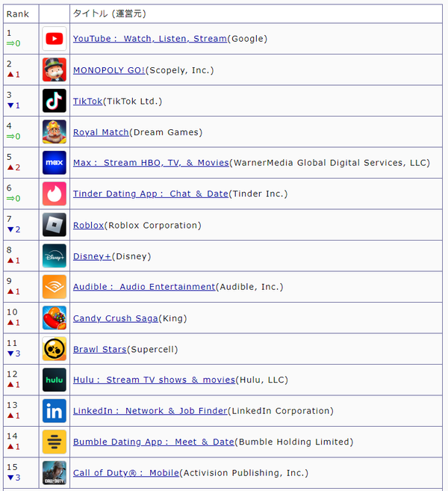Viewport: 448px width, 491px height.
Task: Click the (LinkedIn Corporation) publisher text
Action: click(281, 410)
